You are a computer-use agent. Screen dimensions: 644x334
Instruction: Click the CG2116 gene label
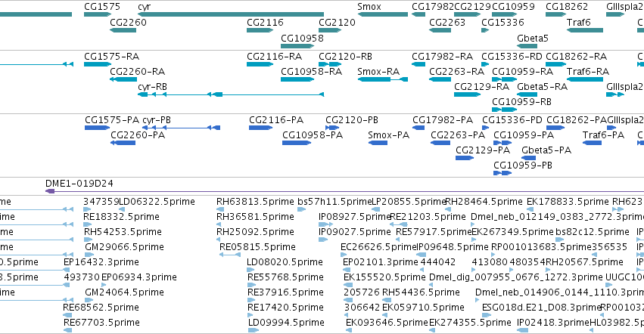[x=266, y=22]
